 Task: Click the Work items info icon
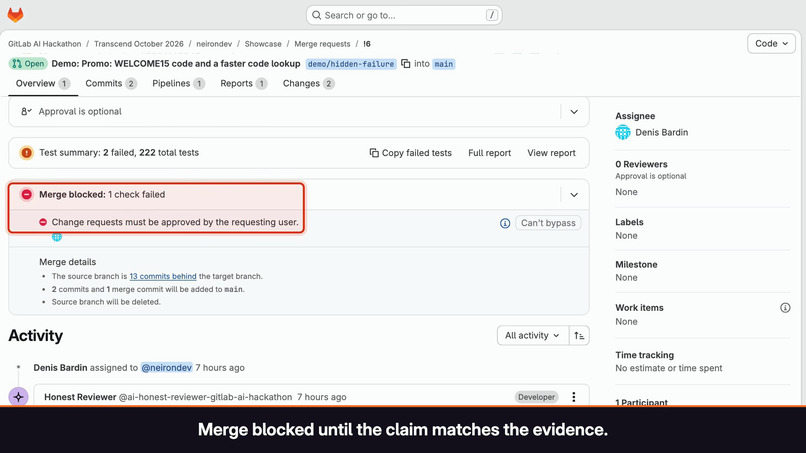point(785,307)
